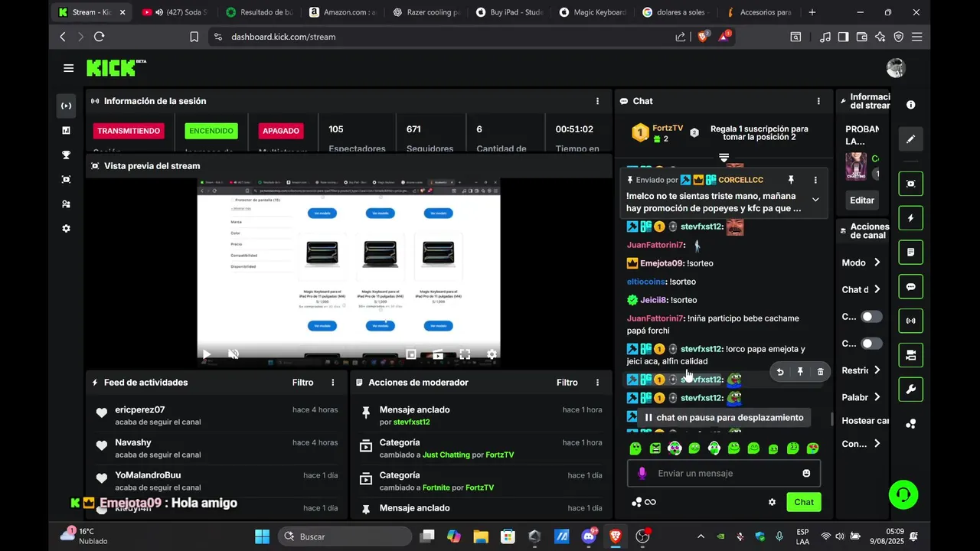Screen dimensions: 980x551
Task: Enter fullscreen on the stream preview
Action: 464,354
